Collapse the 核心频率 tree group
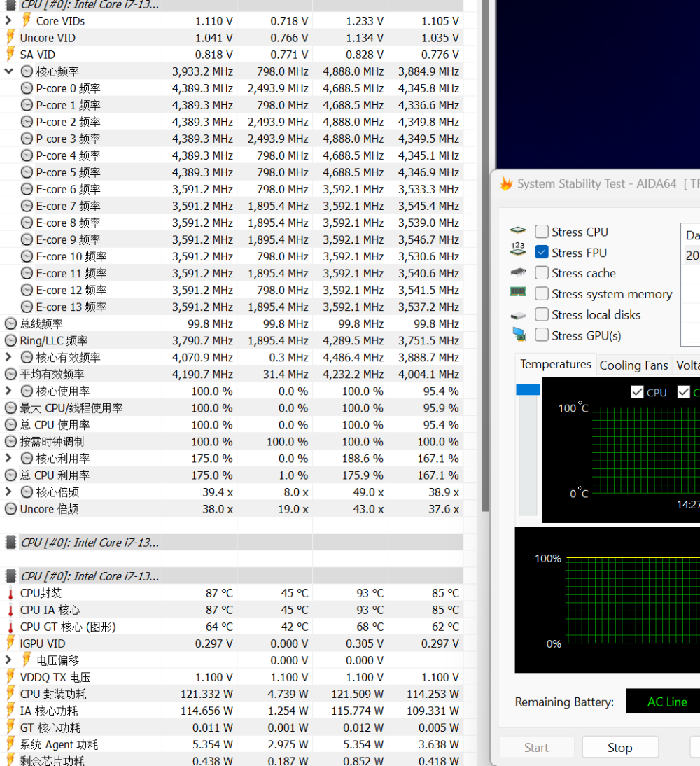 (8, 71)
